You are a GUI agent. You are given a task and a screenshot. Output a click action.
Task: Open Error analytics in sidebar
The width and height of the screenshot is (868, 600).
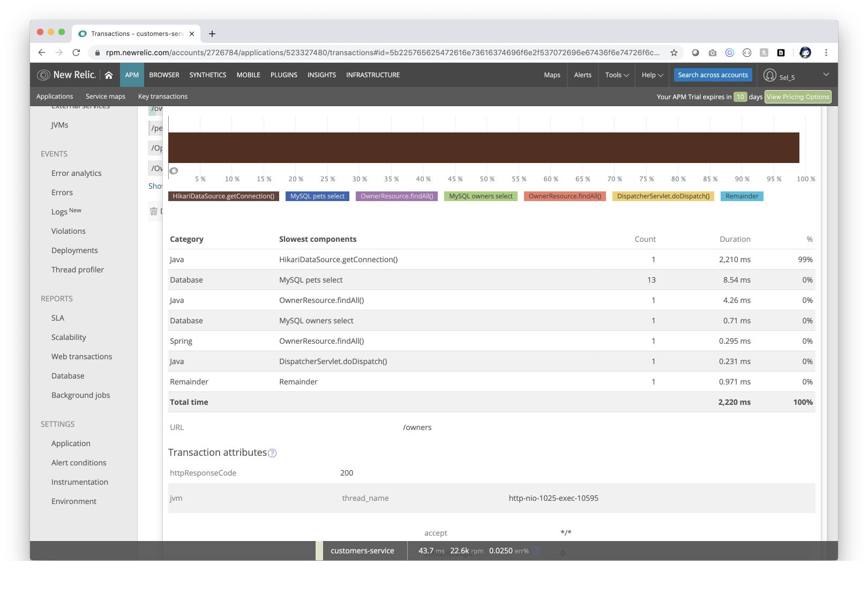76,173
